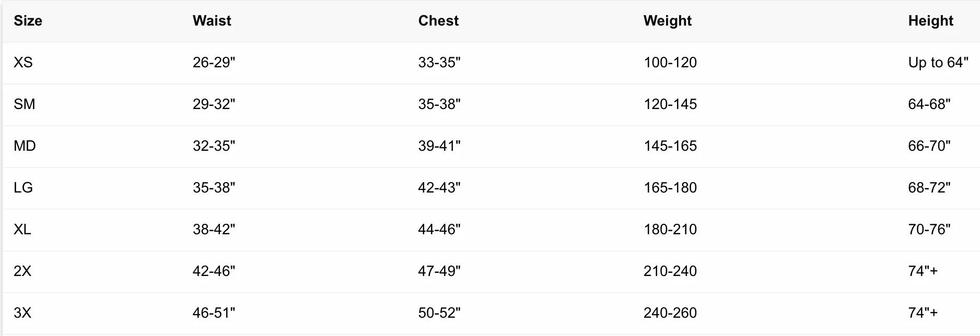Select the SM size row label

tap(25, 104)
